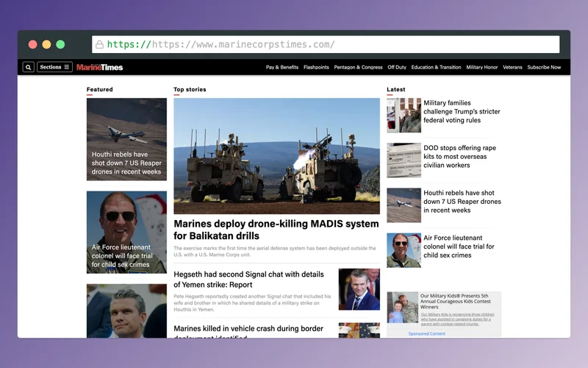
Task: Click the Subscribe Now button
Action: tap(544, 67)
